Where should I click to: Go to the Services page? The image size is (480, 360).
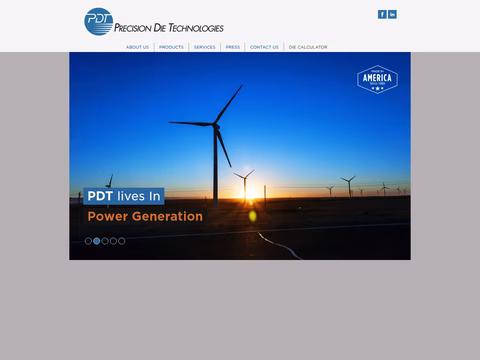click(x=205, y=47)
